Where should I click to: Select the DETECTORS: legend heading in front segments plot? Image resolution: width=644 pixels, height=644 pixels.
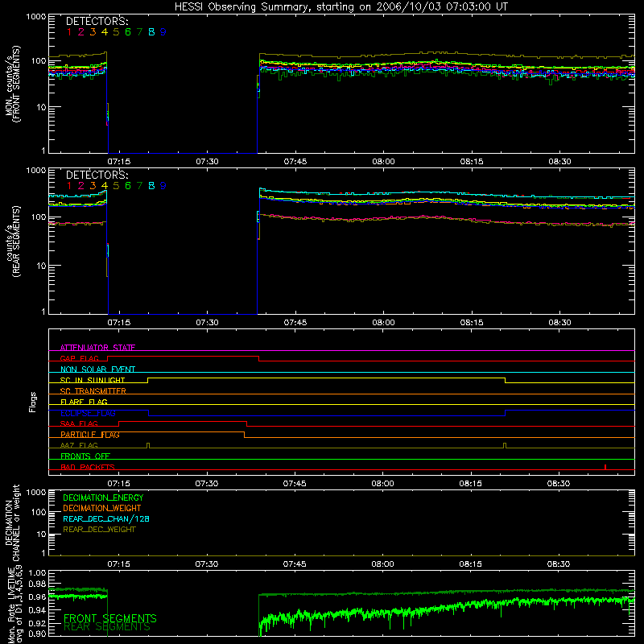coord(97,22)
